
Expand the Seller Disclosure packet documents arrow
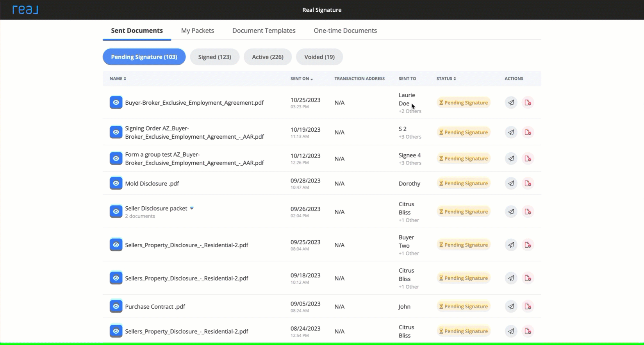(x=192, y=209)
